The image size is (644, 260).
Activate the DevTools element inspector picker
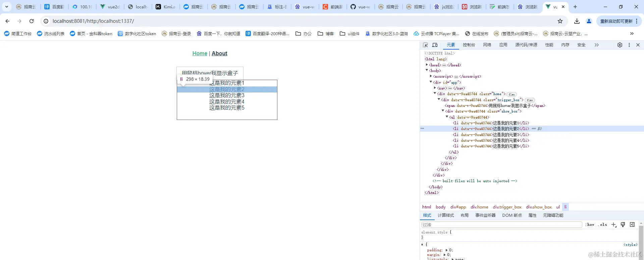(425, 45)
